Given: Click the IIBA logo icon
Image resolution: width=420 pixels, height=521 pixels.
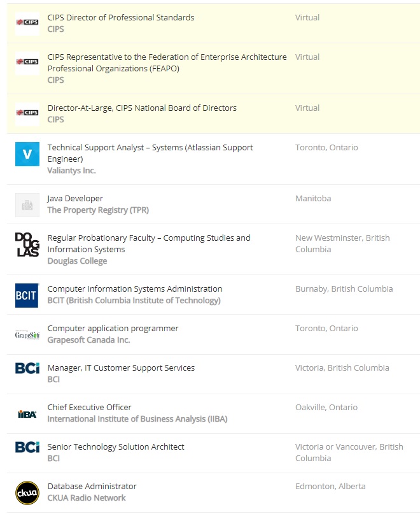Looking at the screenshot, I should (x=27, y=414).
